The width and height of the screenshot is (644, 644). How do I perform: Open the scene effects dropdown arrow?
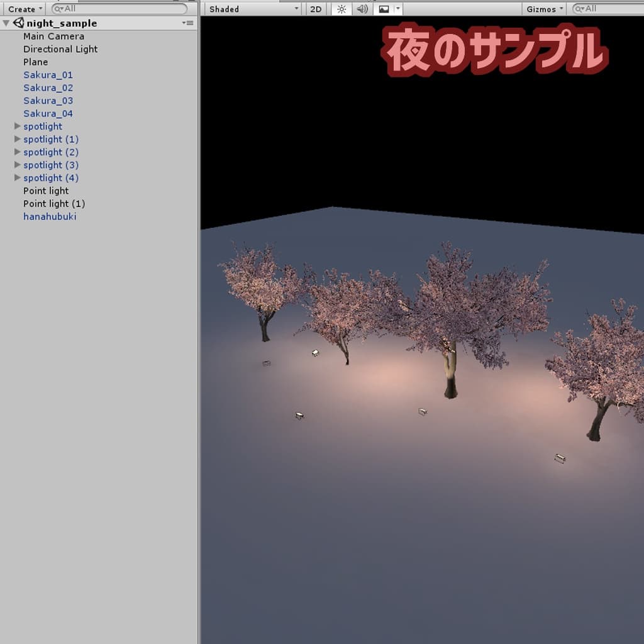pos(397,9)
